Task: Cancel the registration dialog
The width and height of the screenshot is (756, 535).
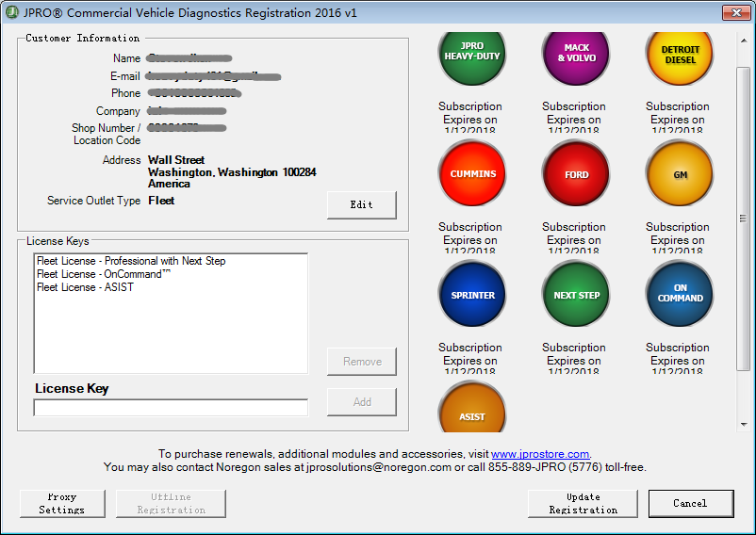Action: click(x=691, y=503)
